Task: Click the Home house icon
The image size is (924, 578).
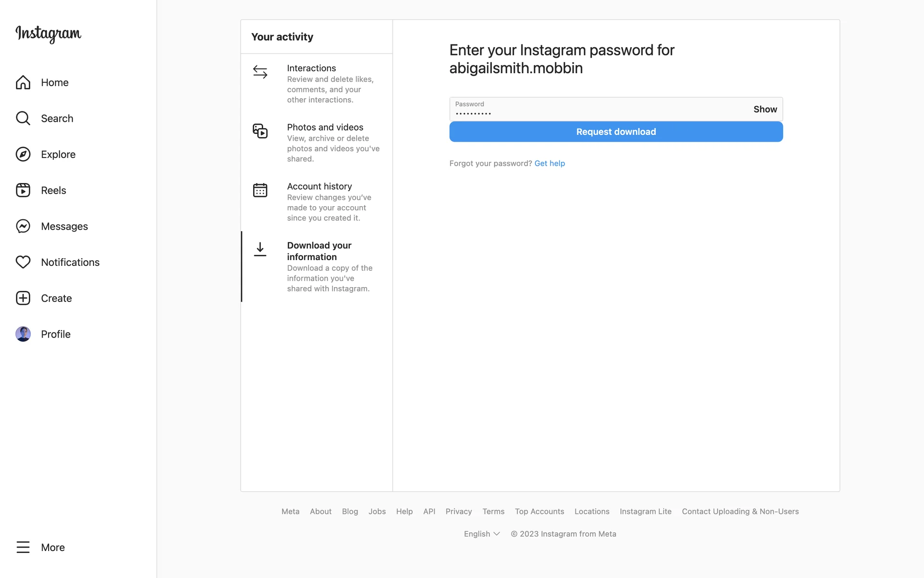Action: click(23, 82)
